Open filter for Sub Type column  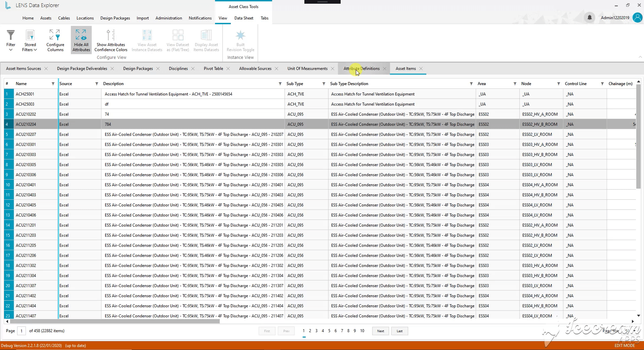[x=324, y=84]
